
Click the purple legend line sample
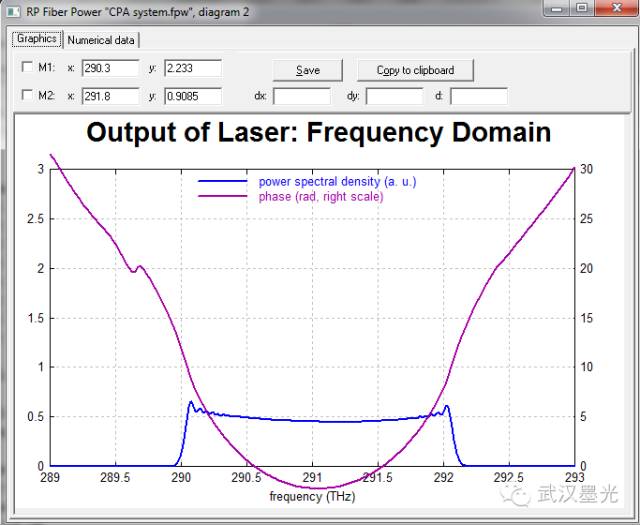[x=223, y=196]
